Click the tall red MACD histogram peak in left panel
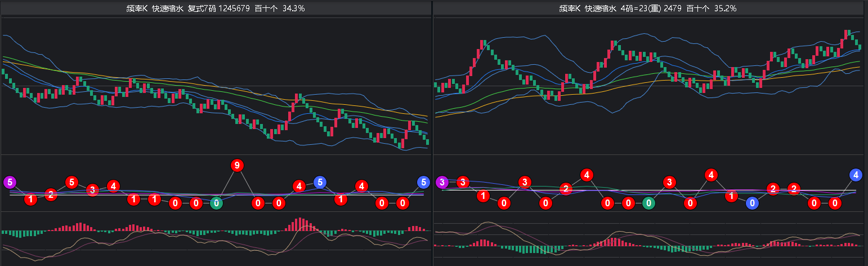This screenshot has width=868, height=266. click(x=301, y=224)
